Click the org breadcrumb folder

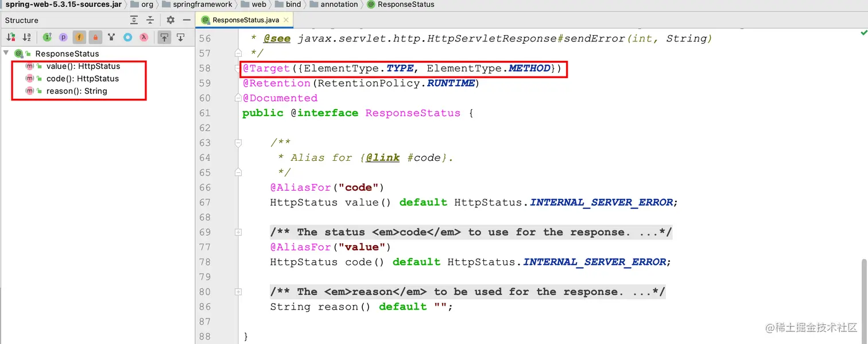tap(142, 4)
